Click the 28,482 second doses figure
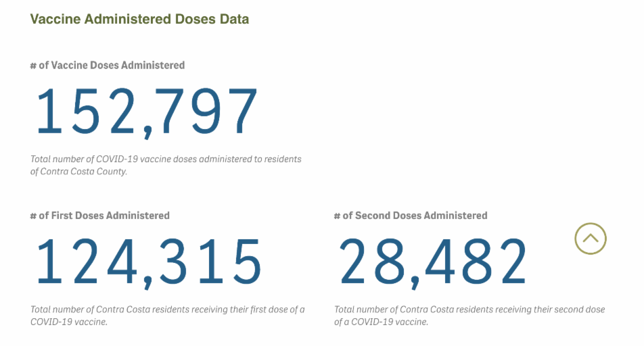Image resolution: width=644 pixels, height=346 pixels. click(x=432, y=261)
